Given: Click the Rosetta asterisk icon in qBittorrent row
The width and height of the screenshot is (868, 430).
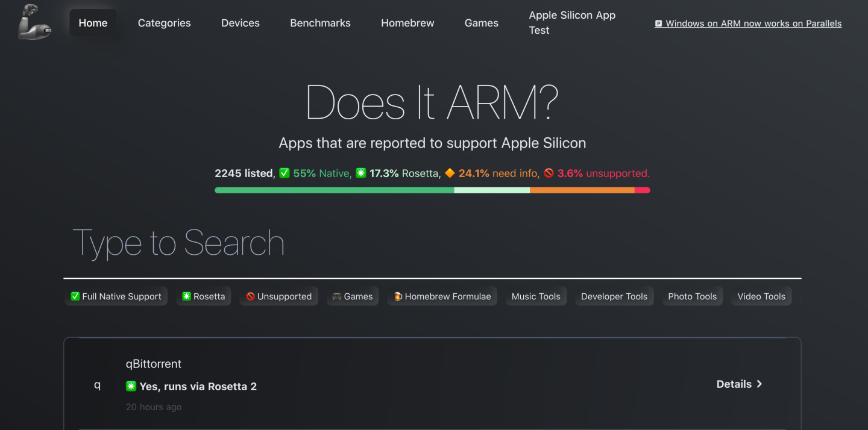Looking at the screenshot, I should coord(131,386).
